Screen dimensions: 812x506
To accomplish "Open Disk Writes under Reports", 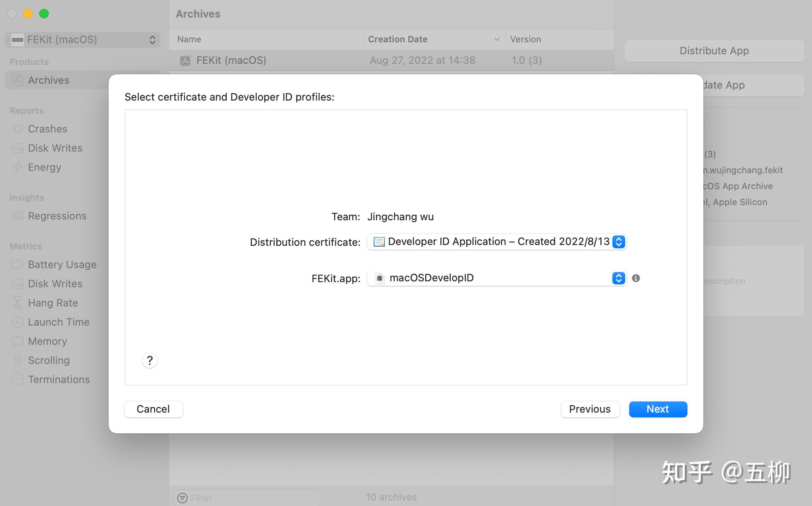I will 55,148.
